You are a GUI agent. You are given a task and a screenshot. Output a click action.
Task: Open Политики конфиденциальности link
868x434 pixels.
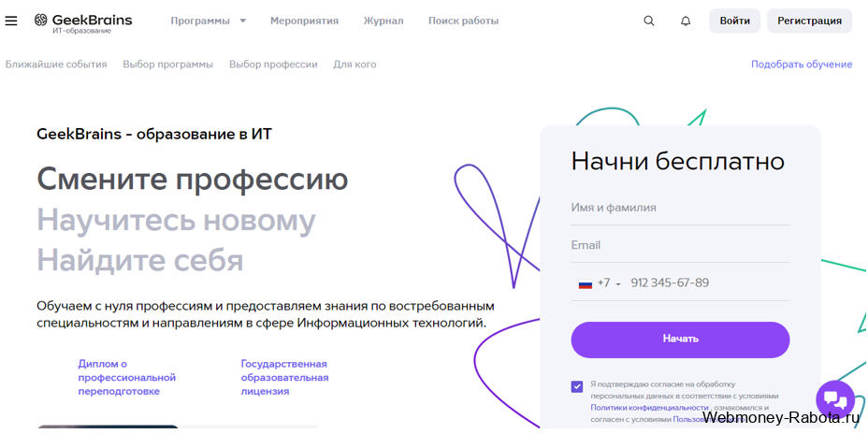pyautogui.click(x=650, y=408)
